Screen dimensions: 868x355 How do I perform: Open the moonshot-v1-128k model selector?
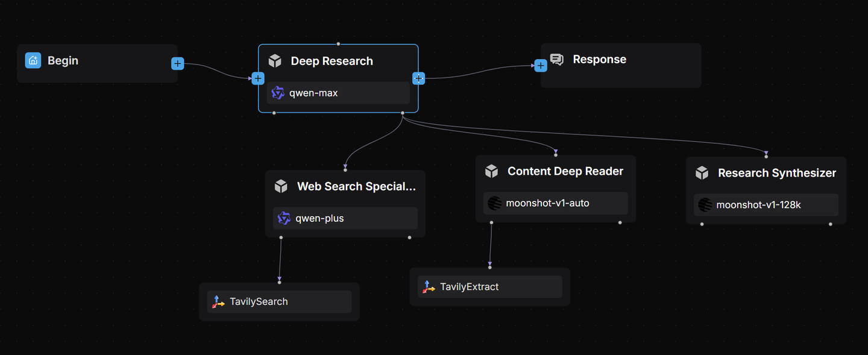766,204
